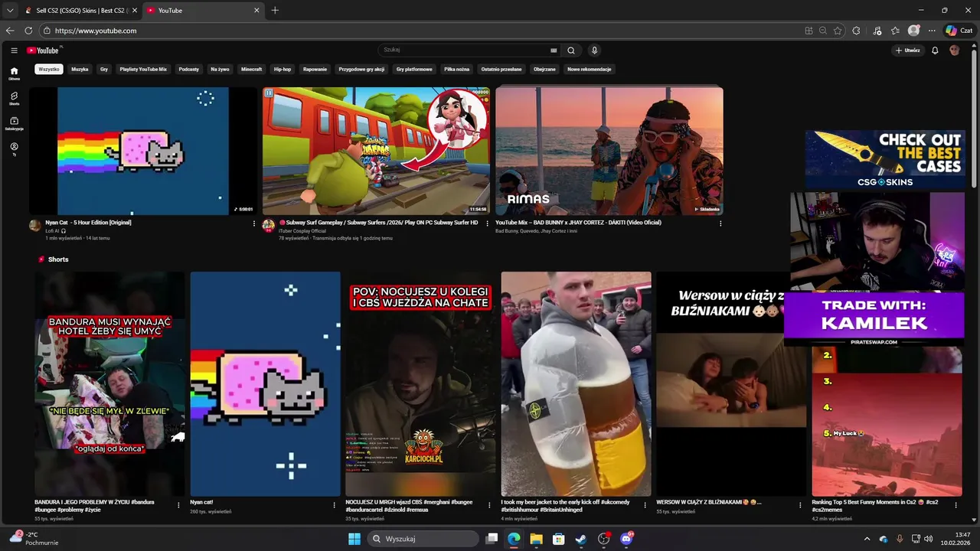The image size is (980, 551).
Task: Open the browser favorites list
Action: click(895, 31)
